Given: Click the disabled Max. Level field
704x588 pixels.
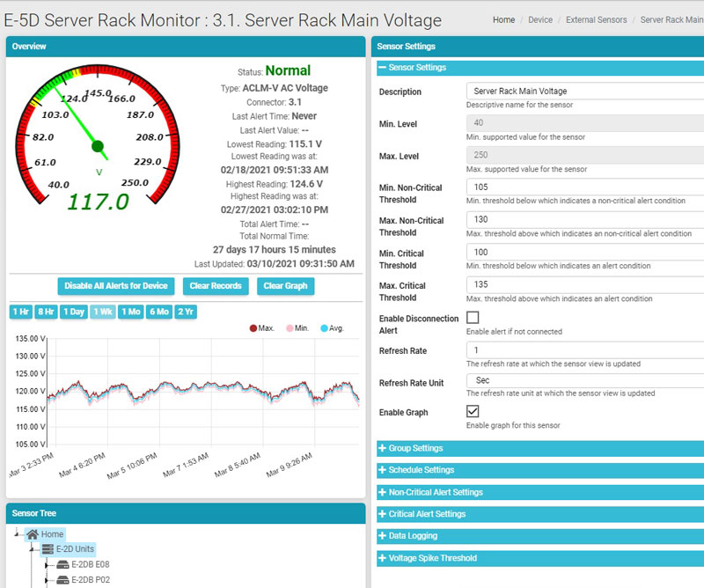Looking at the screenshot, I should pos(585,155).
